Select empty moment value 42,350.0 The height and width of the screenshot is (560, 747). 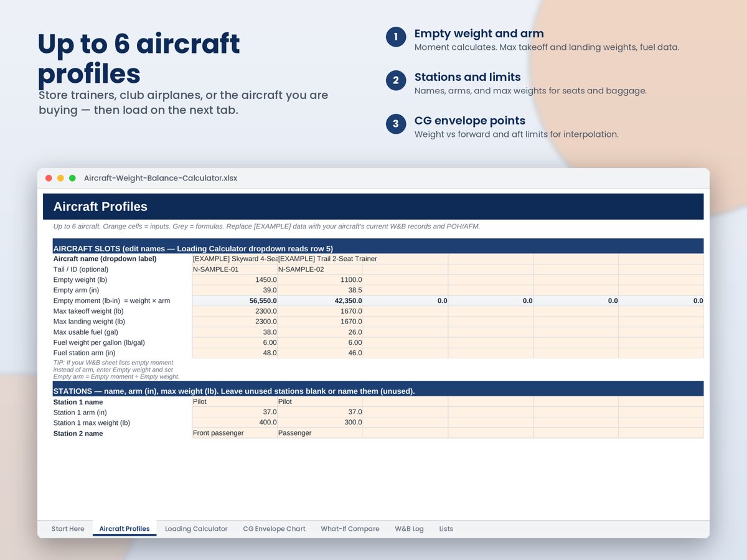[x=320, y=301]
